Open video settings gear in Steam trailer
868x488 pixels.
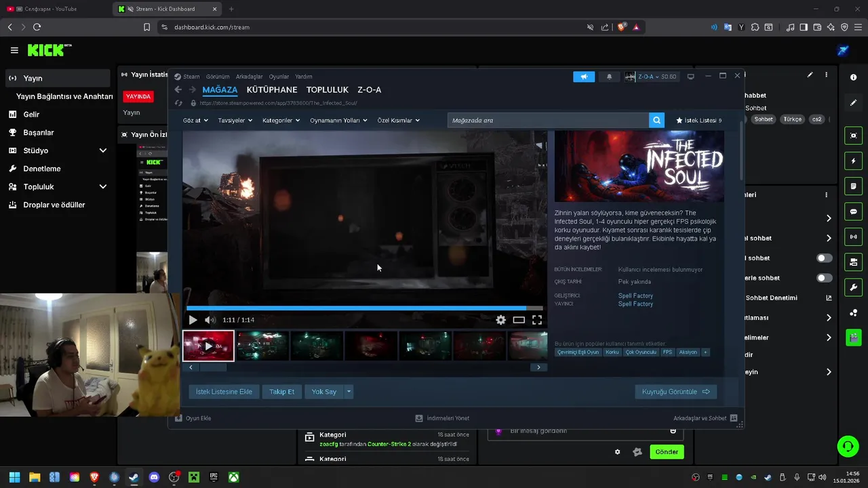pos(500,320)
